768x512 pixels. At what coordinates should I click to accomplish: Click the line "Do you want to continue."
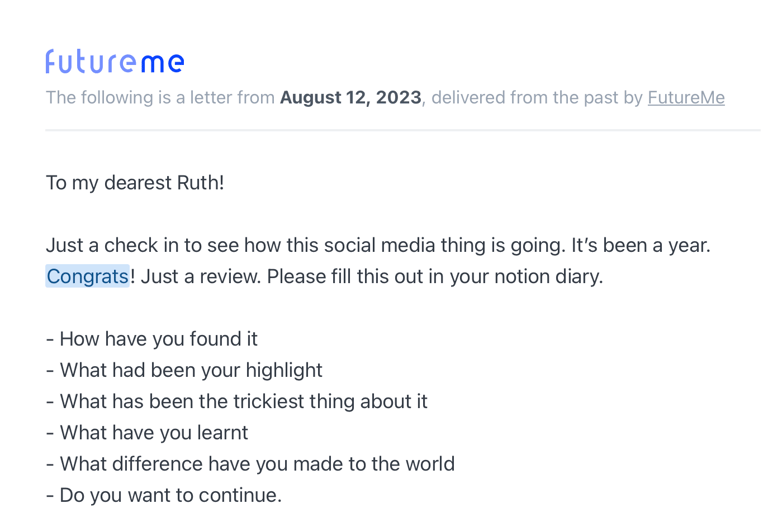click(164, 495)
